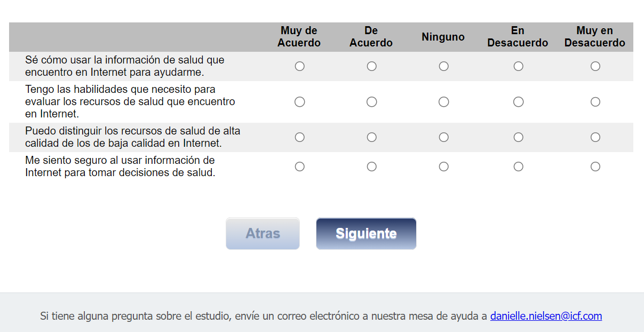
Task: Select 'Muy de Acuerdo' for 'Tengo las habilidades'
Action: tap(300, 102)
